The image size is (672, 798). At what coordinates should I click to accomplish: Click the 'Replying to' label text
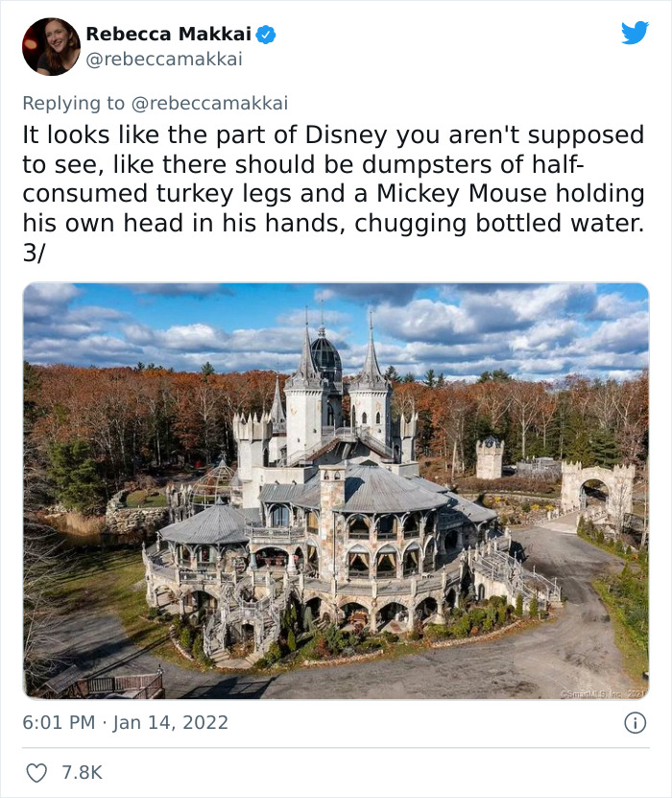click(73, 104)
